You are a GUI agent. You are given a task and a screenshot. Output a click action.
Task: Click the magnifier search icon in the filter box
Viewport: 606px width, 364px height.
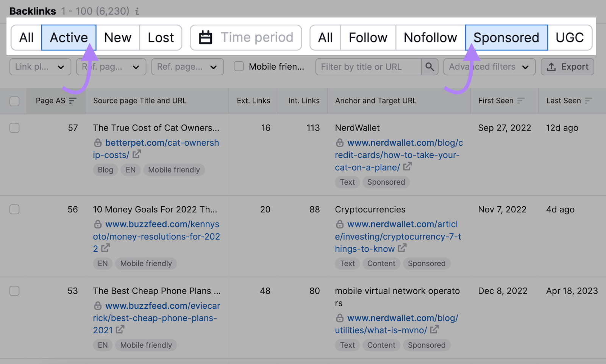(x=430, y=67)
